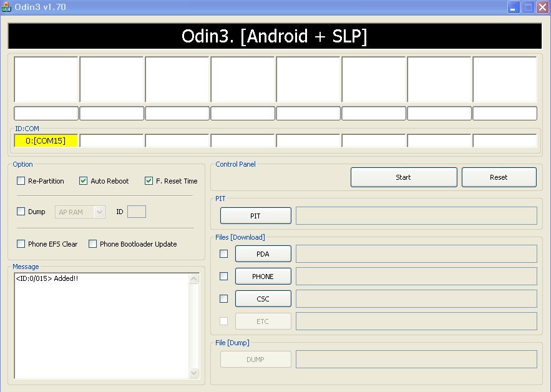Check the box next to PDA
Viewport: 551px width, 392px height.
pos(223,253)
